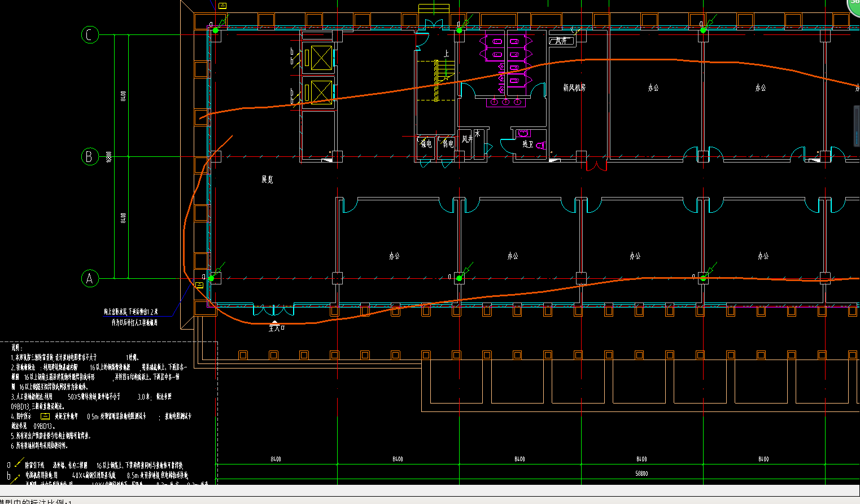Screen dimensions: 860x504
Task: Click the command line prompt 模型中的标注比例
Action: (34, 502)
